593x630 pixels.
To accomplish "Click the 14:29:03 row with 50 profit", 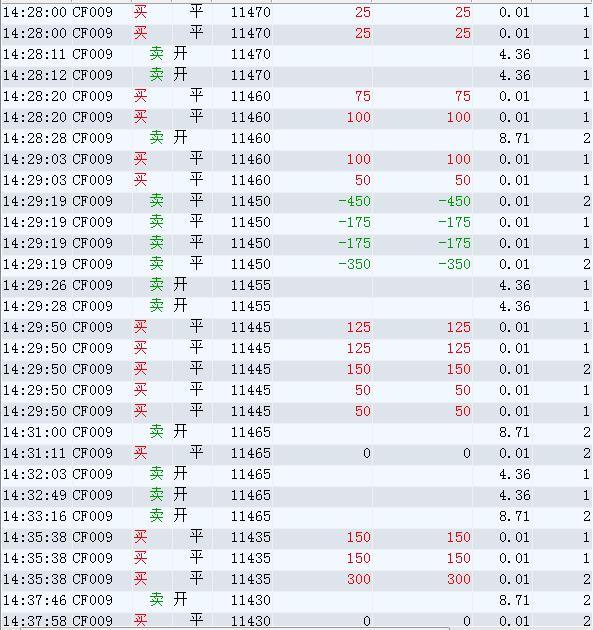I will pyautogui.click(x=296, y=180).
